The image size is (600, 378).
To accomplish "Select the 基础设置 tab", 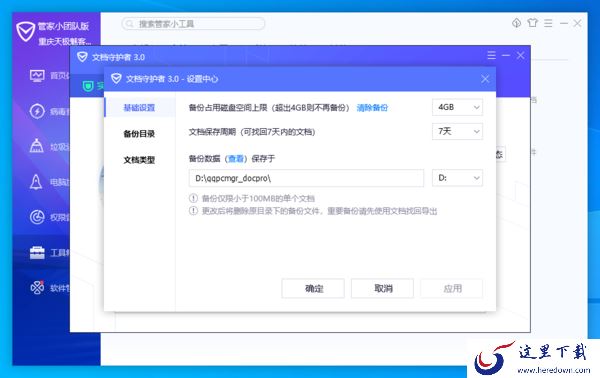I will [139, 108].
